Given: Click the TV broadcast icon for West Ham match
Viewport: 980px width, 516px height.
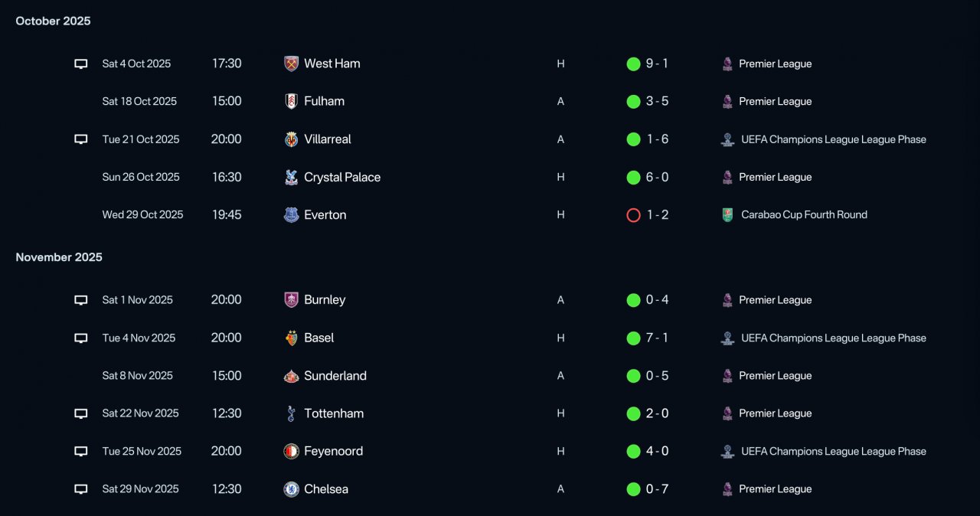Looking at the screenshot, I should coord(80,64).
